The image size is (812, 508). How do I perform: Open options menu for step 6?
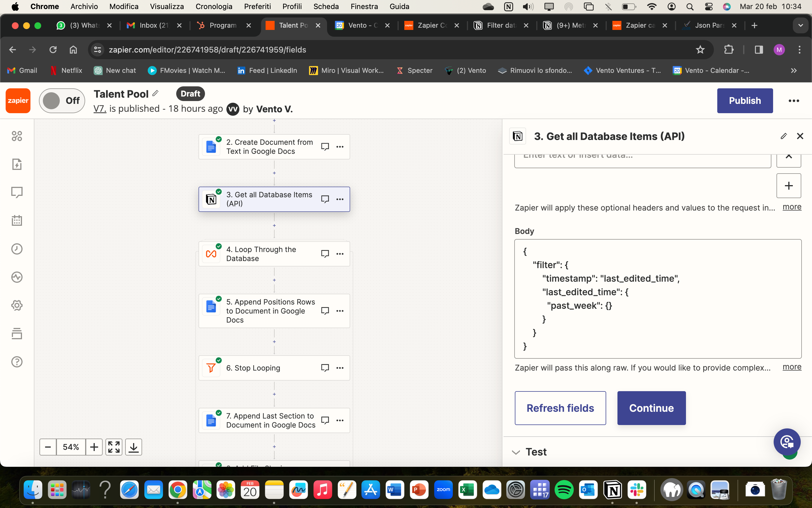(x=340, y=368)
